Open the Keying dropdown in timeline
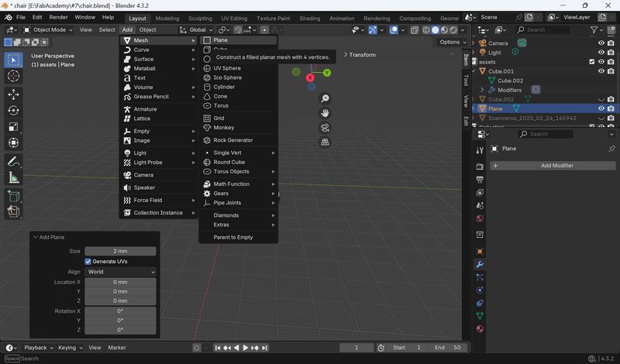The image size is (620, 364). (x=70, y=348)
